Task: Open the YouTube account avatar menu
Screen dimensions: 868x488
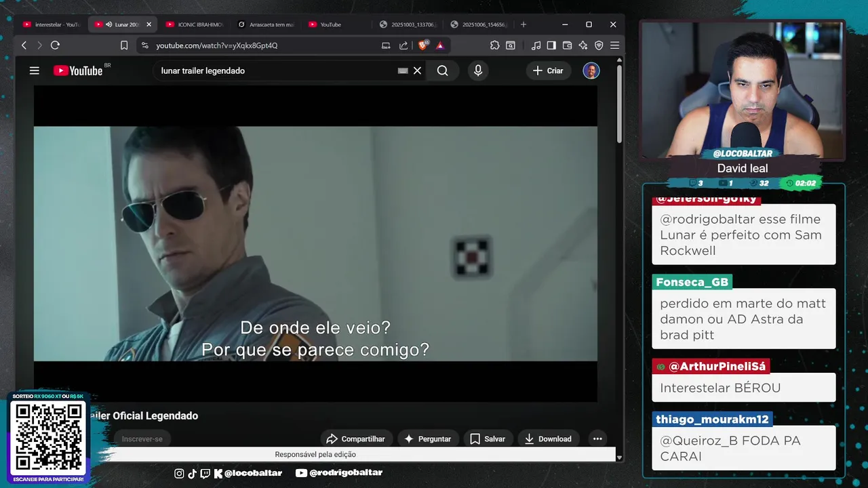Action: [591, 70]
